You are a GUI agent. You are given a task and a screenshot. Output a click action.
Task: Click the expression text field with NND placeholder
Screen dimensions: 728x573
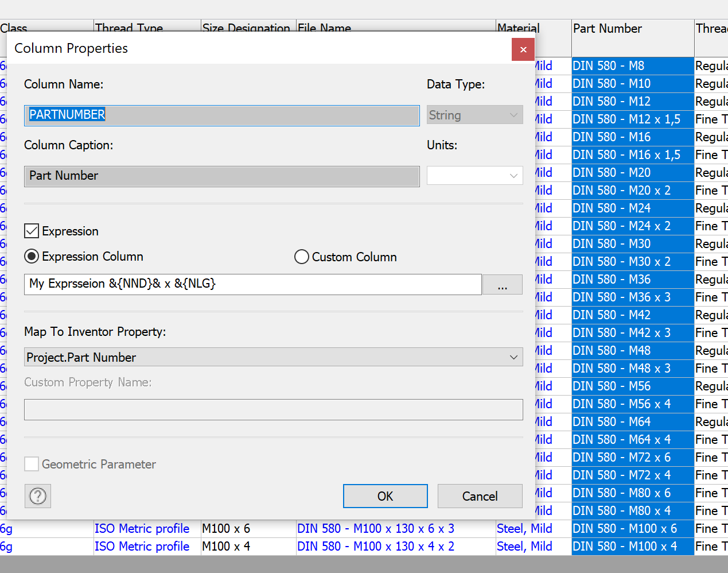coord(252,284)
